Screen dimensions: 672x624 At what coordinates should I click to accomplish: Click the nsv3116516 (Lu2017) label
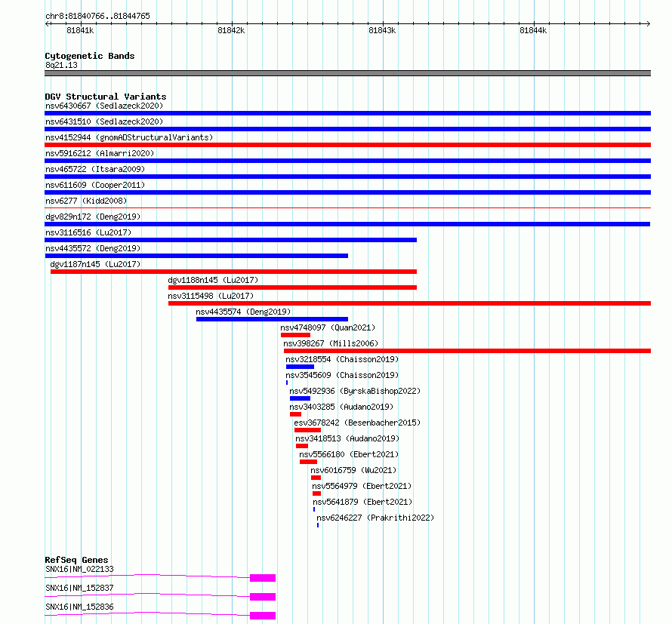pos(88,232)
